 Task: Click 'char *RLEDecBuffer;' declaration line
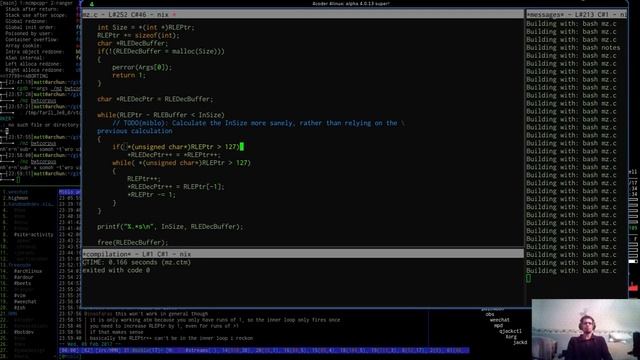tap(133, 43)
